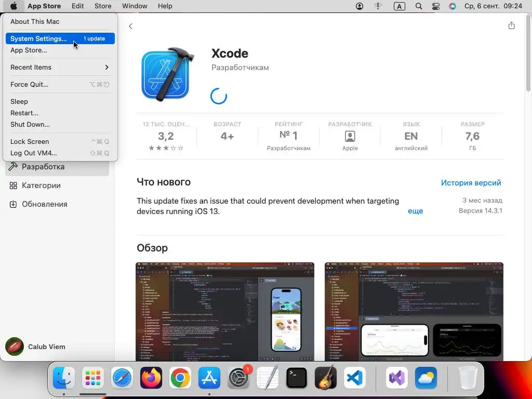Screen dimensions: 532x399
Task: Click the Версия 14.3.1 text
Action: click(x=480, y=210)
